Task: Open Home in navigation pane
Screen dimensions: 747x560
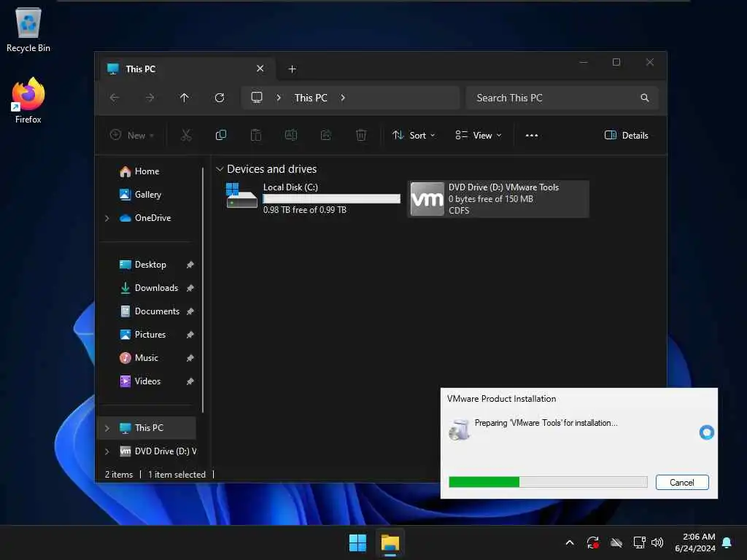Action: click(x=147, y=171)
